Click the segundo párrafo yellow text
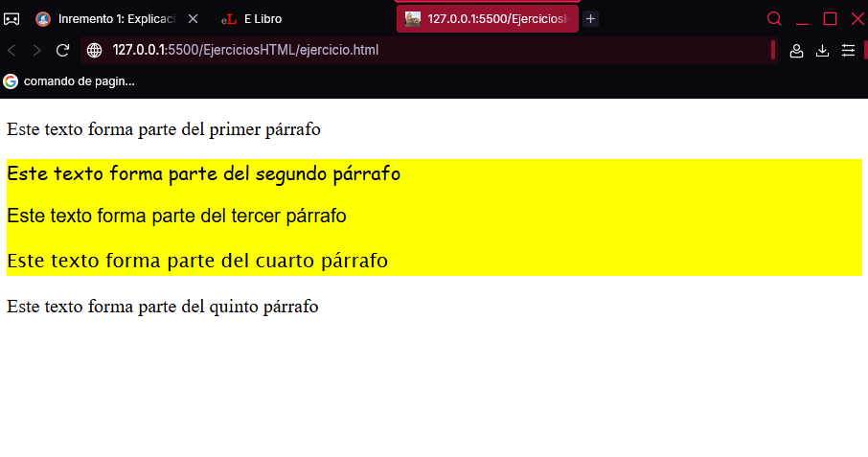The width and height of the screenshot is (868, 457). (204, 173)
